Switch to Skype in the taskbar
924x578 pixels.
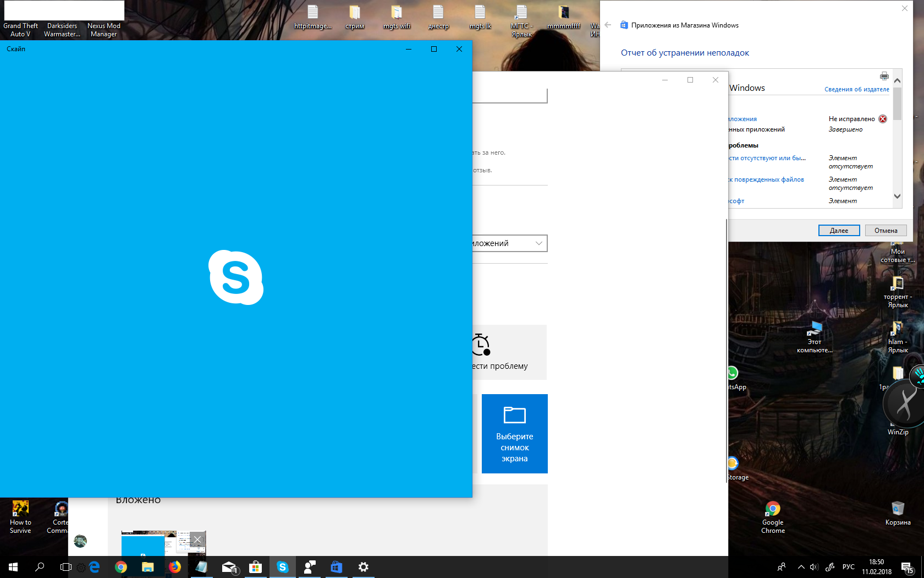[x=283, y=567]
